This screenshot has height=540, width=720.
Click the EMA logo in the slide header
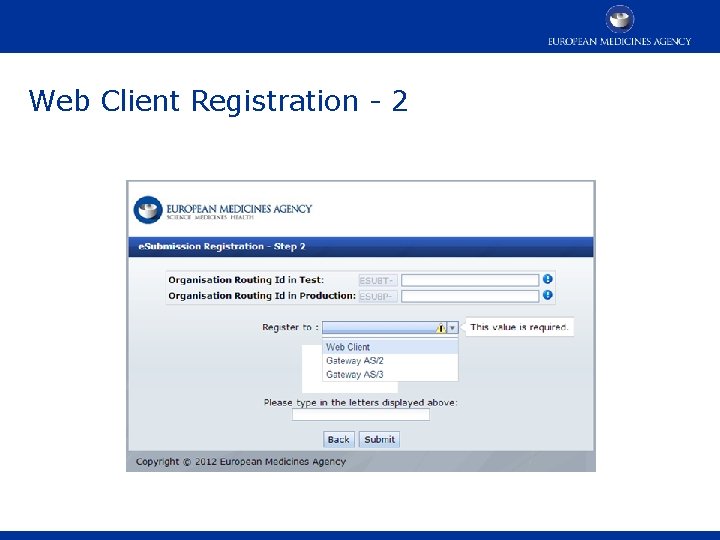click(619, 25)
